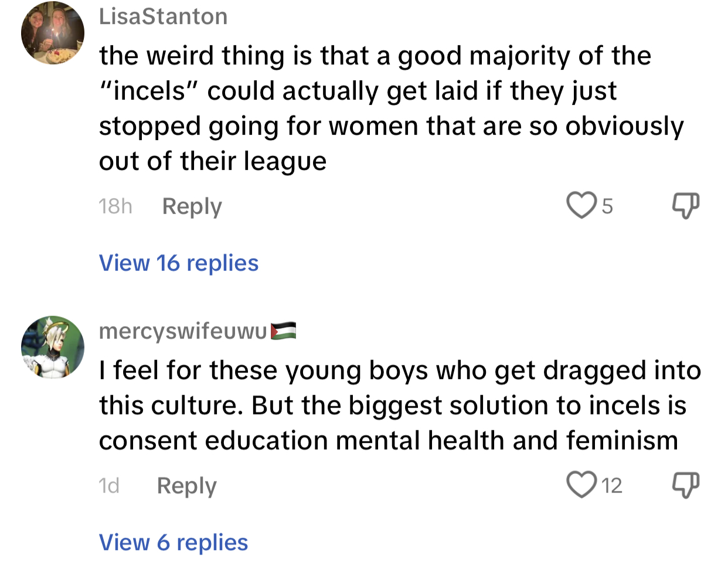This screenshot has height=570, width=728.
Task: Tap the heart on mercyswifeuwu's comment
Action: 581,485
